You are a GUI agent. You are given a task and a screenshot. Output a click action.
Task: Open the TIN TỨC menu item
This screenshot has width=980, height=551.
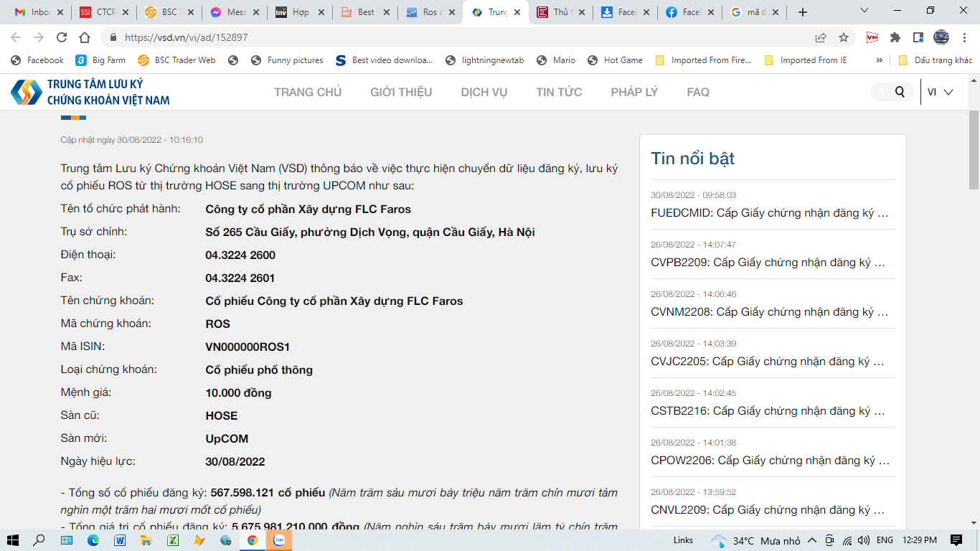[x=559, y=92]
